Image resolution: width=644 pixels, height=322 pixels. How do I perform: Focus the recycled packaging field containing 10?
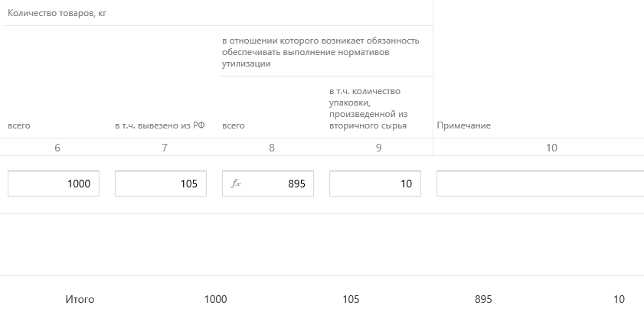(375, 184)
